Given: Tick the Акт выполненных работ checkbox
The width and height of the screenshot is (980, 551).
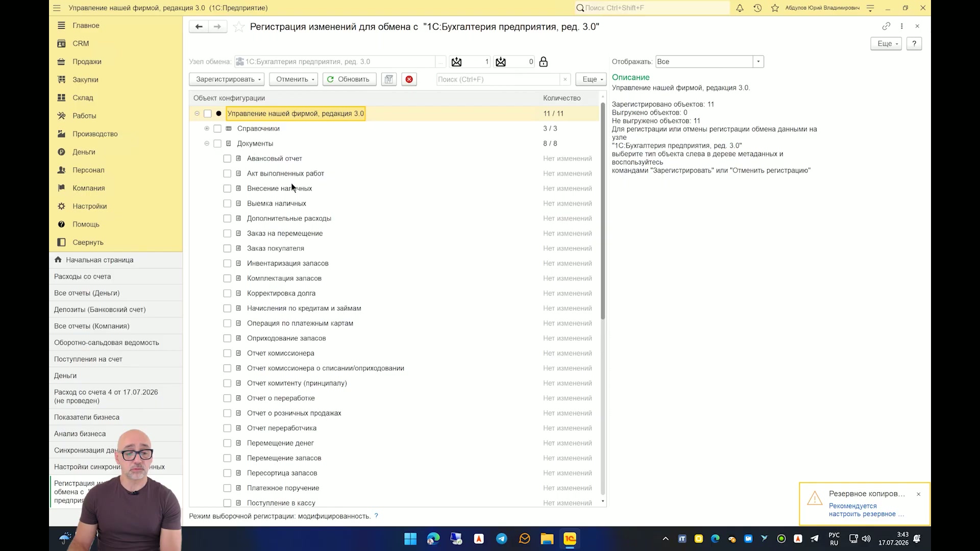Looking at the screenshot, I should 227,173.
